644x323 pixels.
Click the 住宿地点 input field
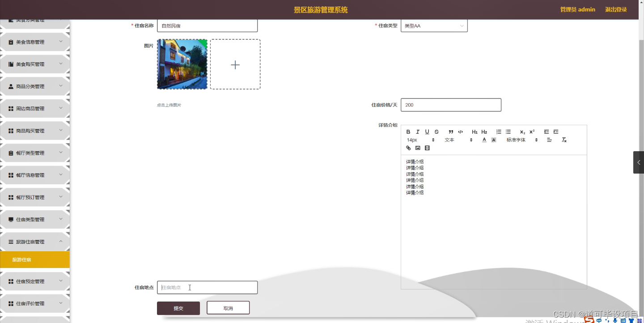[207, 287]
